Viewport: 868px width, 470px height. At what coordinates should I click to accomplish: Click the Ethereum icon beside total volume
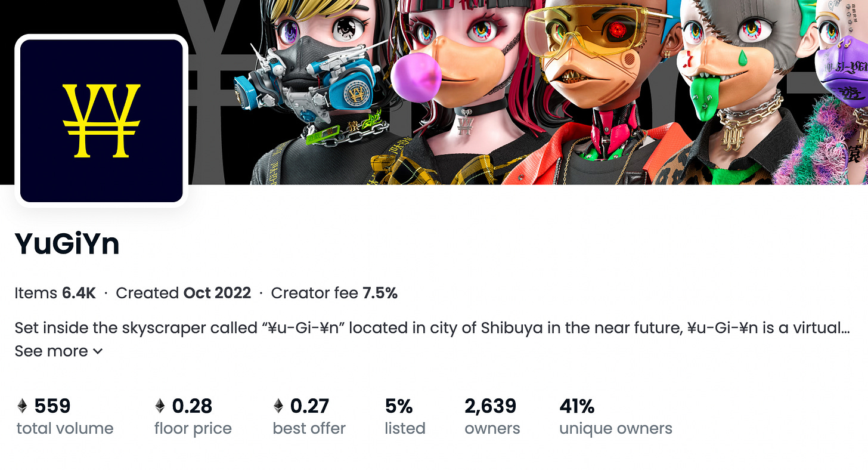click(22, 406)
